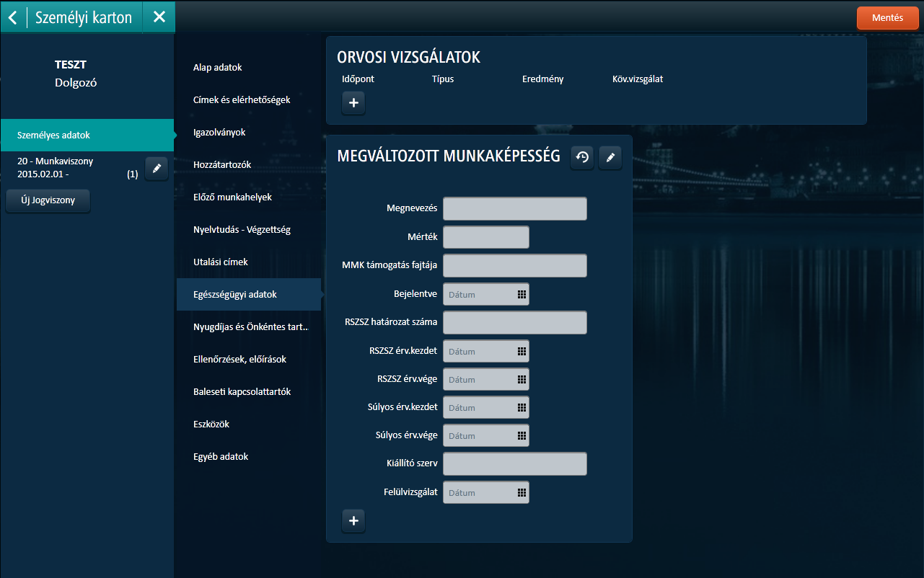The height and width of the screenshot is (578, 924).
Task: Click into the MMK támogatás fajtája field
Action: click(515, 265)
